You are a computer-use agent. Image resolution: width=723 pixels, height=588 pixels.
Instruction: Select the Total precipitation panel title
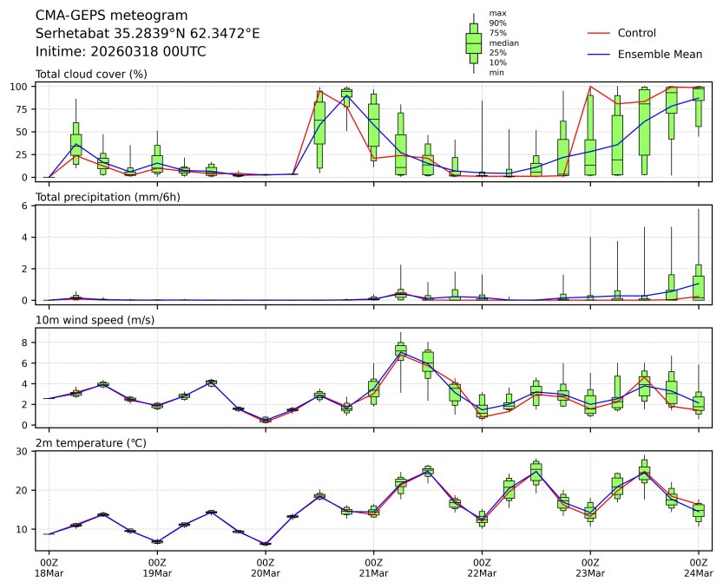coord(102,197)
